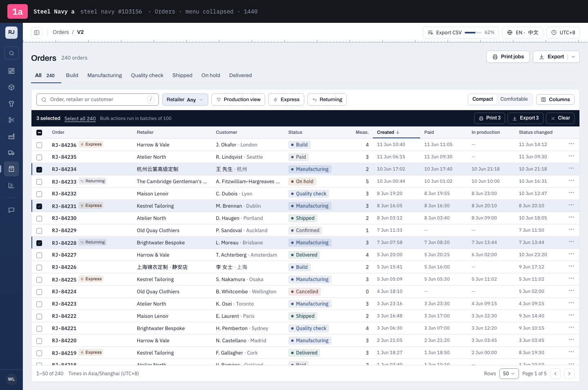Click the Select all 240 link
This screenshot has height=390, width=588.
(x=80, y=119)
